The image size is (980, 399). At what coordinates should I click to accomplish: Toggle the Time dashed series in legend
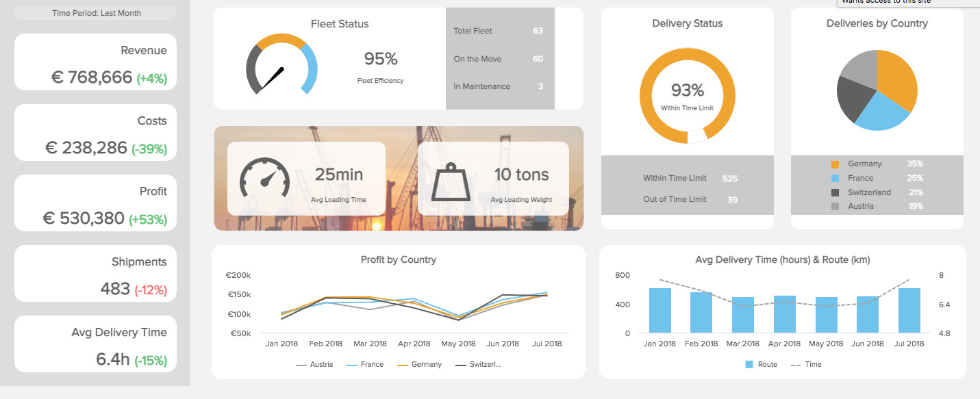(806, 365)
